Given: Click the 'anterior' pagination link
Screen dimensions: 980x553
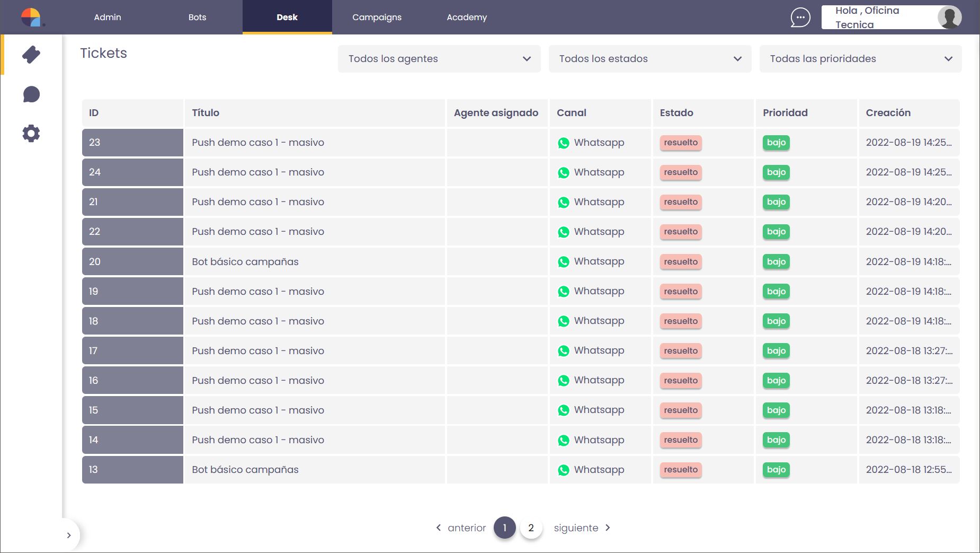Looking at the screenshot, I should (460, 528).
